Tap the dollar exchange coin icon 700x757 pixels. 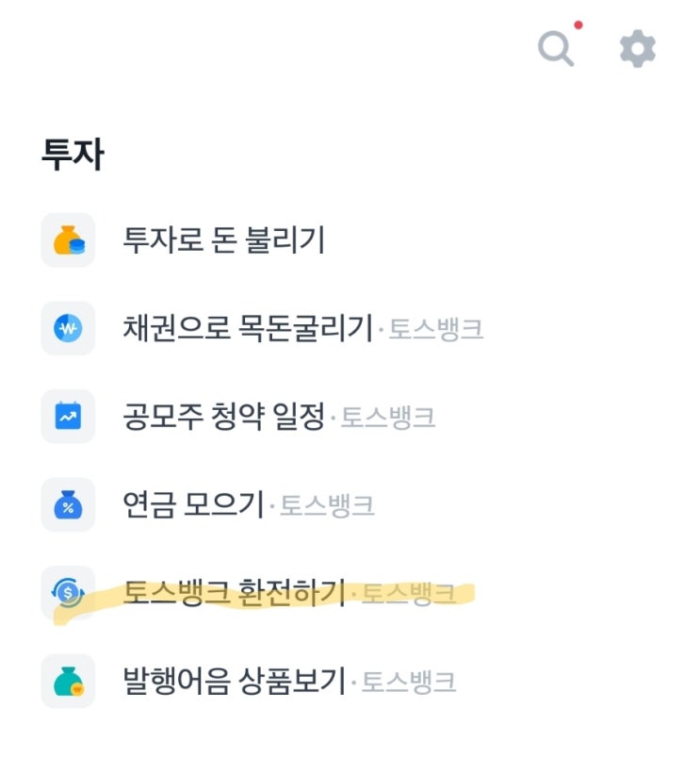coord(68,592)
